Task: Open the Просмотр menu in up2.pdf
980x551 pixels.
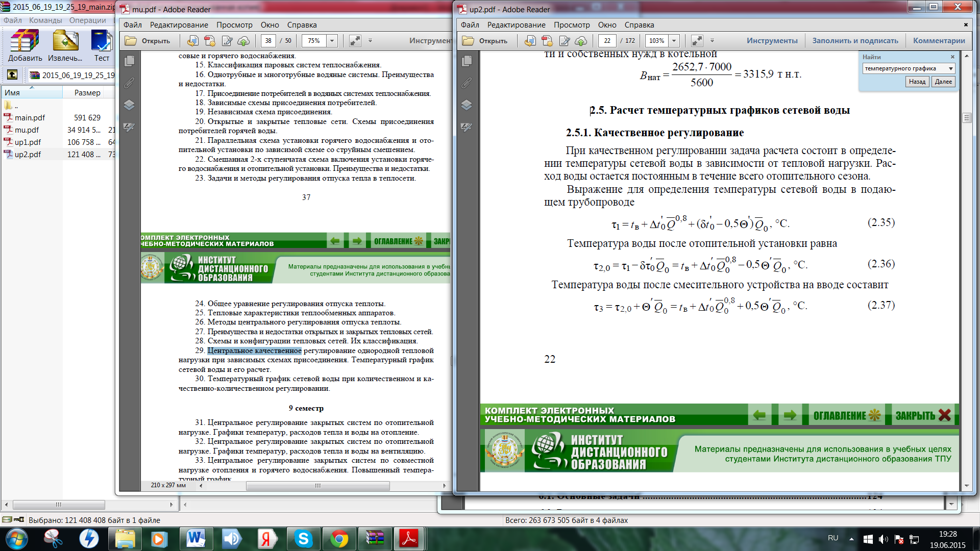Action: (x=572, y=25)
